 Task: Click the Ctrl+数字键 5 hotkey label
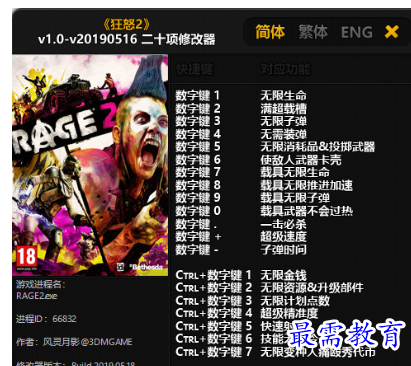pyautogui.click(x=214, y=326)
